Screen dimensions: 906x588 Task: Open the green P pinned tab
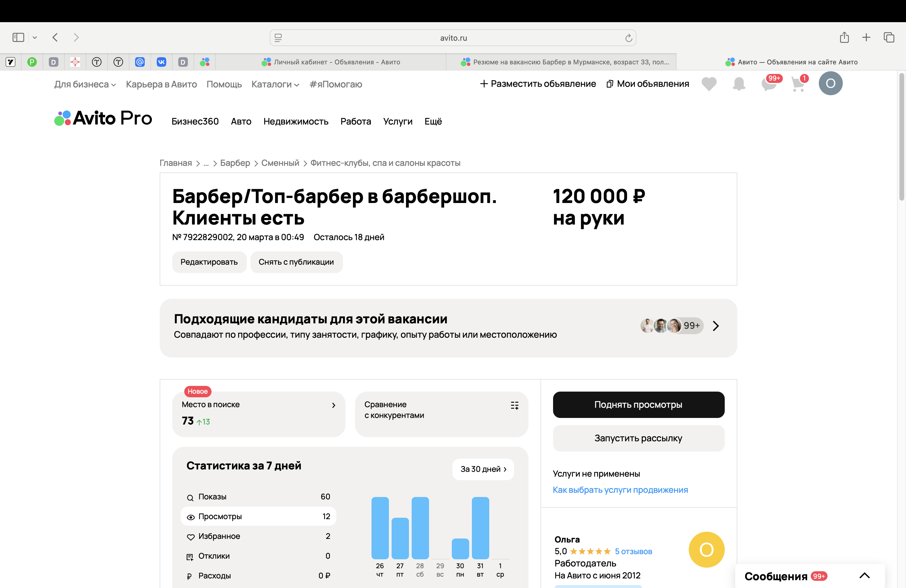32,62
